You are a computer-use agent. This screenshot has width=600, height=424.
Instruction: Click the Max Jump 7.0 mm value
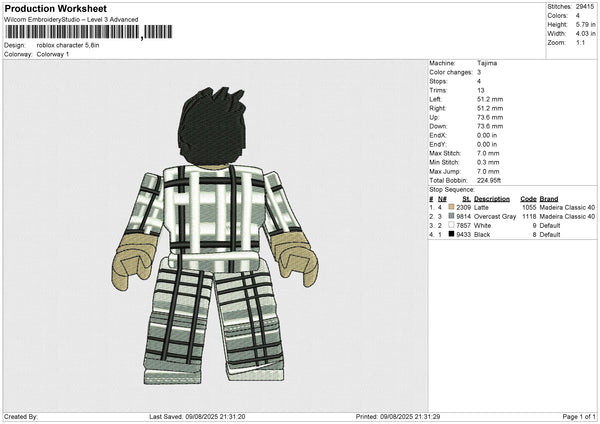[x=488, y=171]
